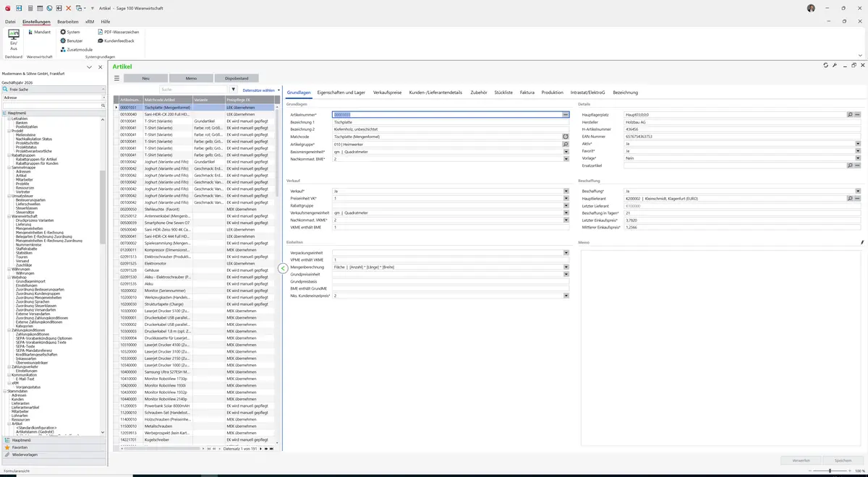The width and height of the screenshot is (868, 477).
Task: Open the Vorlage dropdown
Action: pos(858,158)
